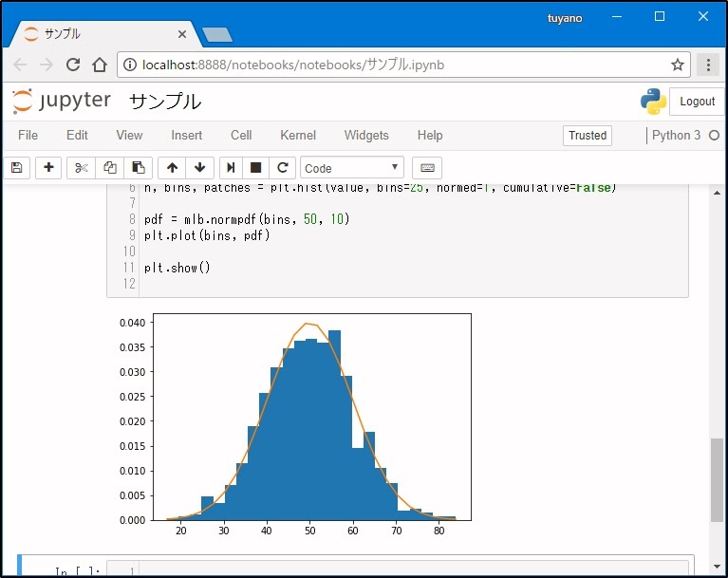Insert a cell below with plus icon

(49, 168)
